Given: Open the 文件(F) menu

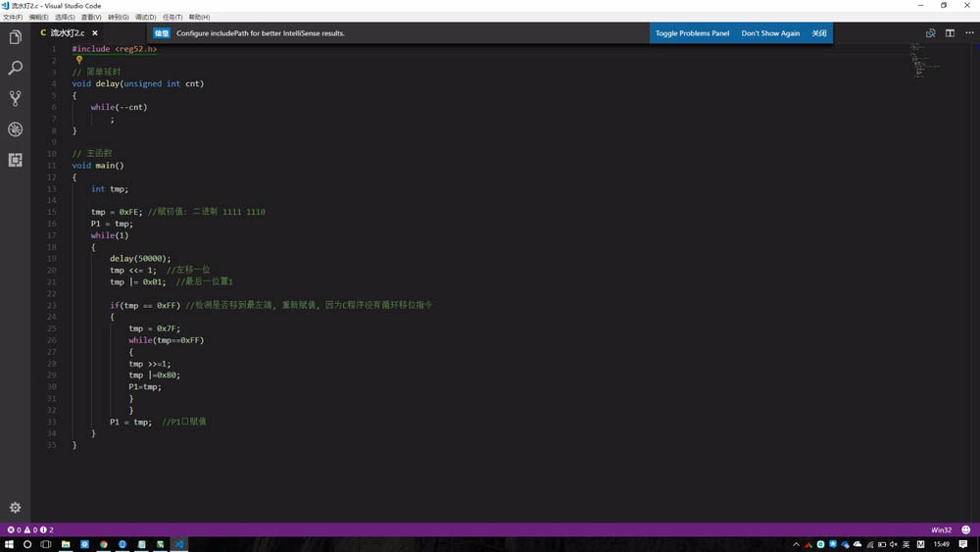Looking at the screenshot, I should coord(13,17).
